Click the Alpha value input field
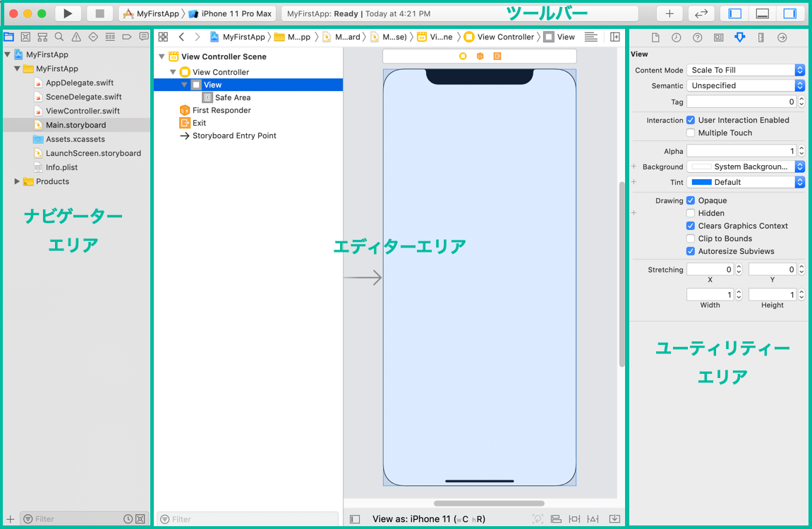The image size is (812, 529). [x=739, y=151]
